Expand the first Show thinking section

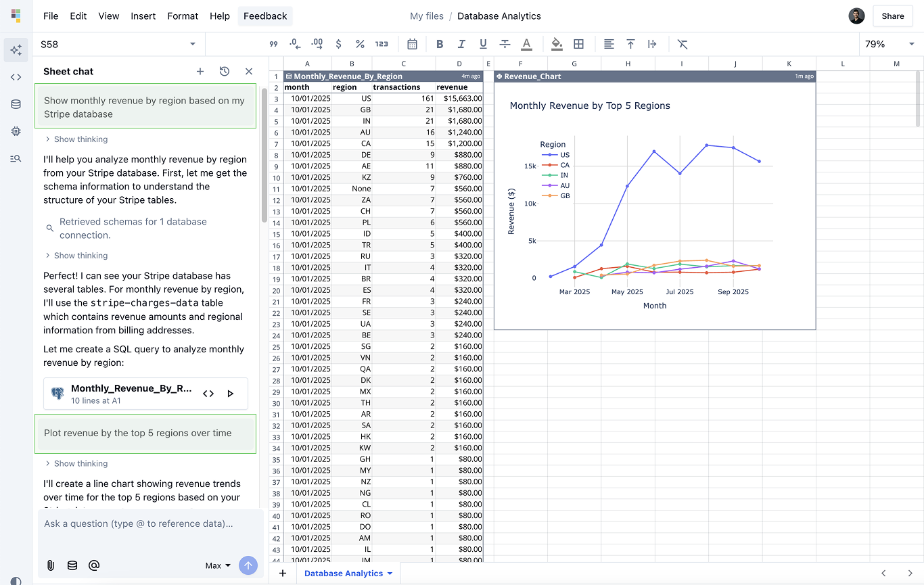coord(76,139)
